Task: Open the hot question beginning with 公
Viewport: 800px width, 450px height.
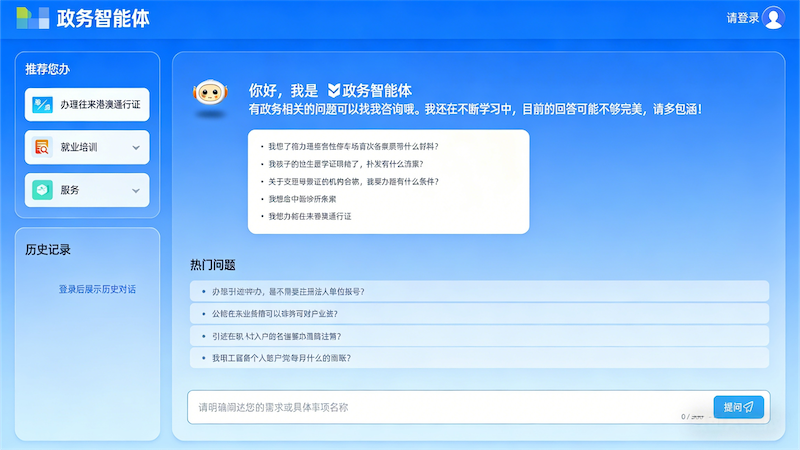Action: tap(479, 313)
